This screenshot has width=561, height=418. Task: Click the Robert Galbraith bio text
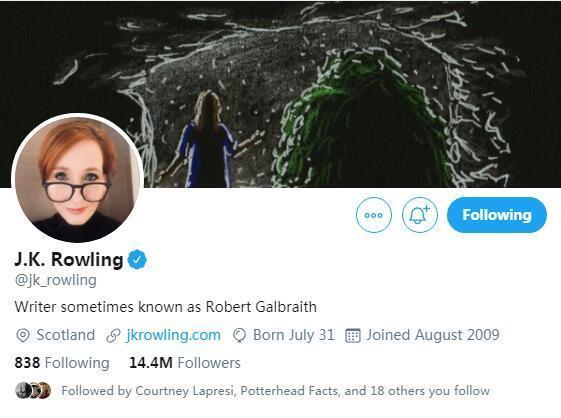point(261,307)
